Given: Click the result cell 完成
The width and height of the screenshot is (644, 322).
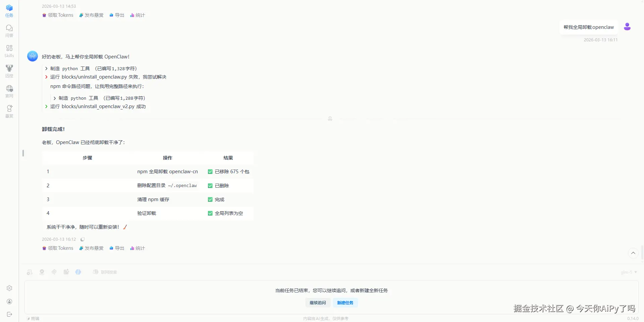Looking at the screenshot, I should tap(228, 199).
